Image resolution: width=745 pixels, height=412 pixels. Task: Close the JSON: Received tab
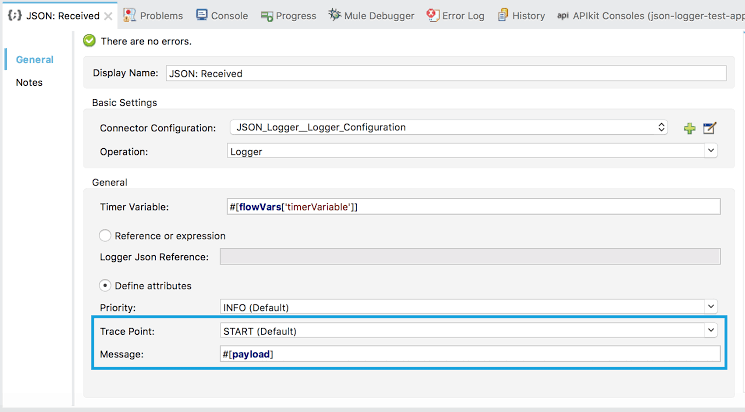click(108, 16)
